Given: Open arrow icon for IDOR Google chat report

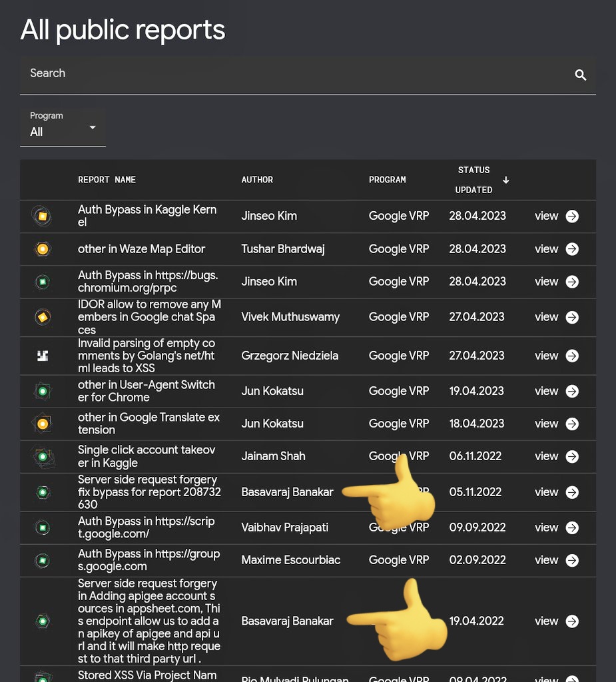Looking at the screenshot, I should coord(572,317).
